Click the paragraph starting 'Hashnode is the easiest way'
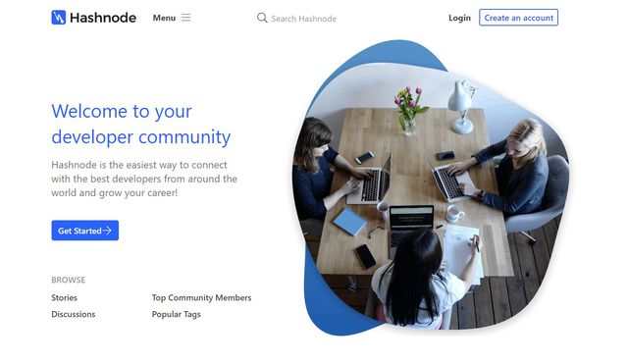Screen dimensions: 628x364 pyautogui.click(x=144, y=179)
